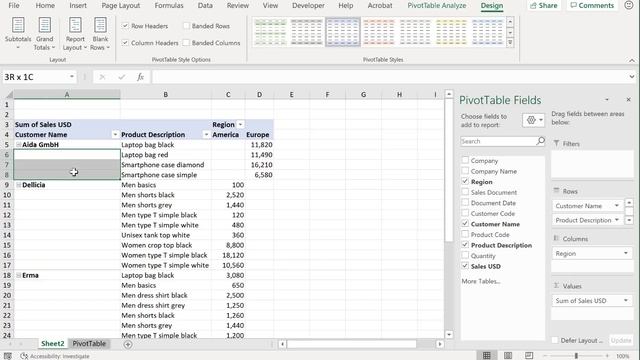
Task: Open the Region column filter dropdown
Action: click(240, 124)
